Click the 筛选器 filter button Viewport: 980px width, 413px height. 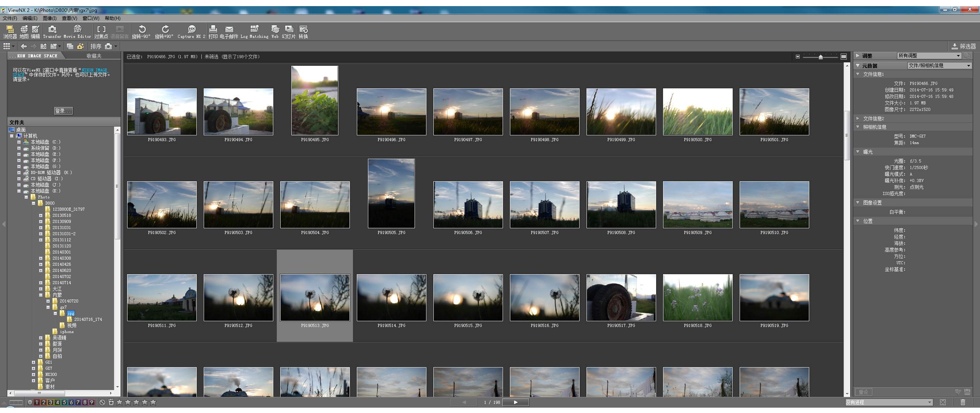click(964, 46)
